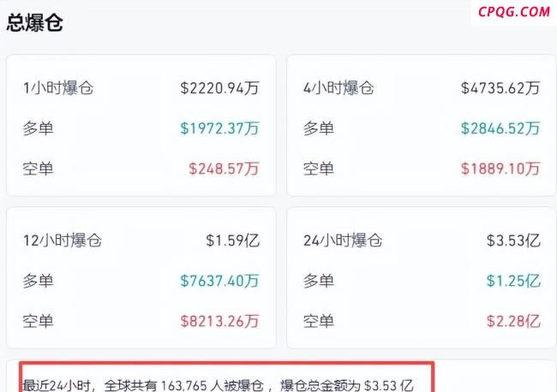557x392 pixels.
Task: Click the $4735.62万 four-hour total
Action: pyautogui.click(x=500, y=87)
